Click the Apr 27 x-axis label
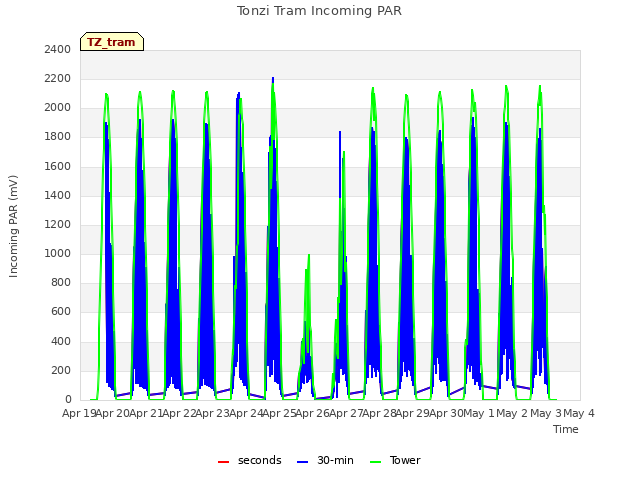This screenshot has height=480, width=640. point(346,413)
